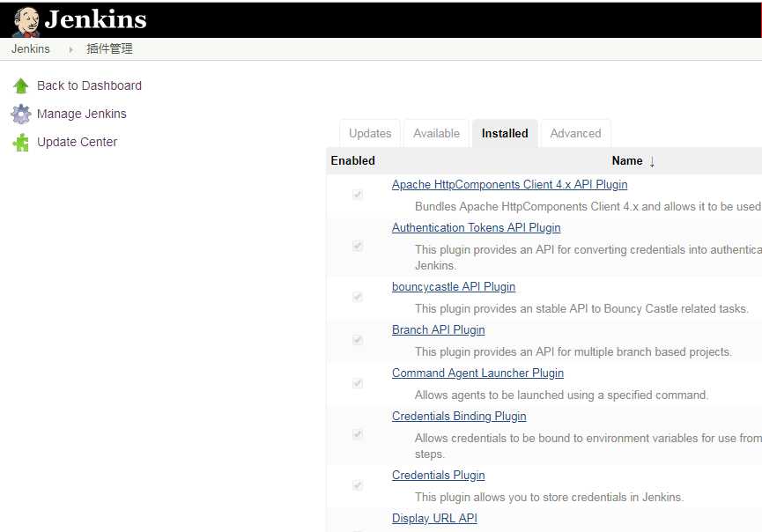Select the Installed tab
This screenshot has height=532, width=762.
coord(505,133)
